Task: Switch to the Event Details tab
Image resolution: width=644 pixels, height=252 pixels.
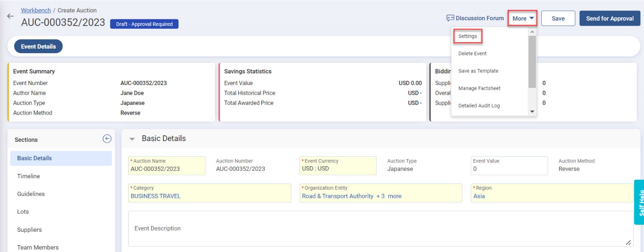Action: point(38,47)
